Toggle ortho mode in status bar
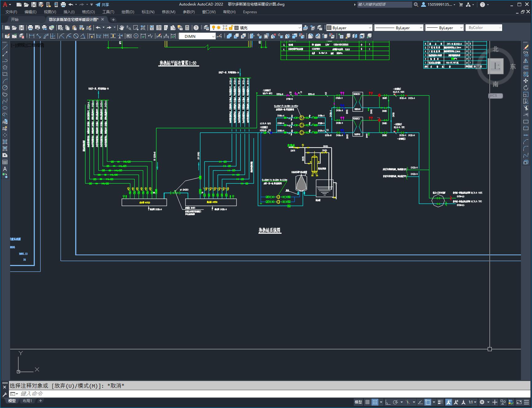 click(x=388, y=402)
